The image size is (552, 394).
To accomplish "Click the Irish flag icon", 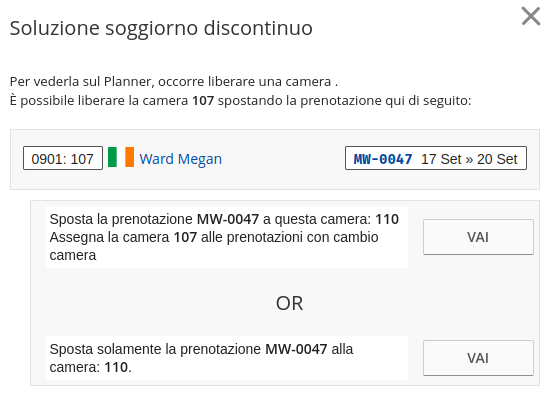I will click(x=121, y=157).
